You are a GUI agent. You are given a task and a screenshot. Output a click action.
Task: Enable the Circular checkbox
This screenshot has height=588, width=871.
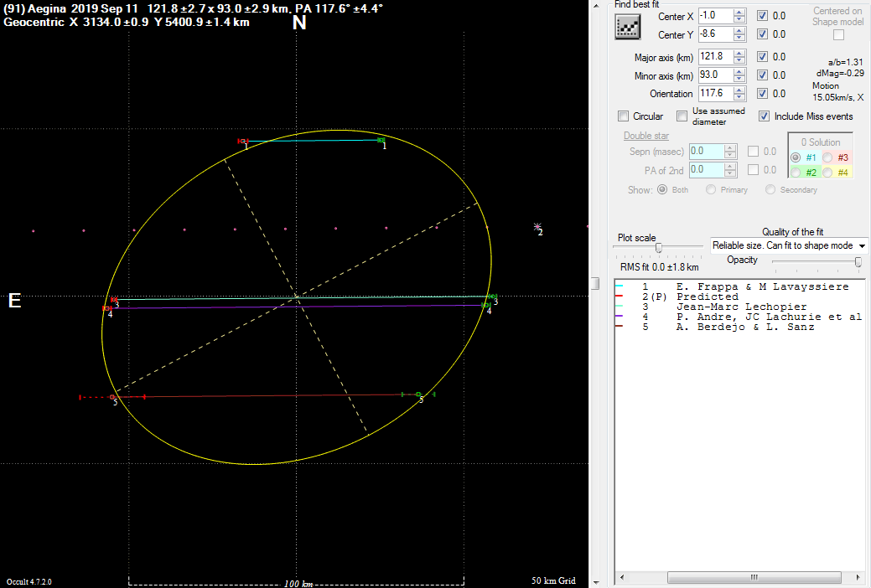click(x=623, y=116)
